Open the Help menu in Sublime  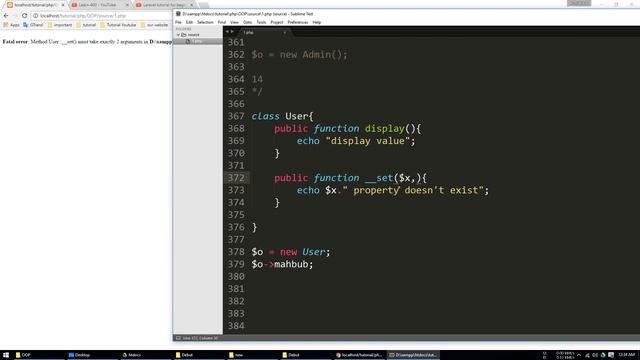(x=317, y=22)
